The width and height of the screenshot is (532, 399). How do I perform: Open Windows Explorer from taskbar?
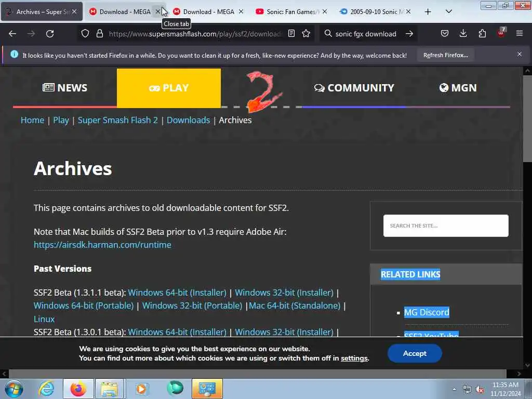tap(109, 389)
